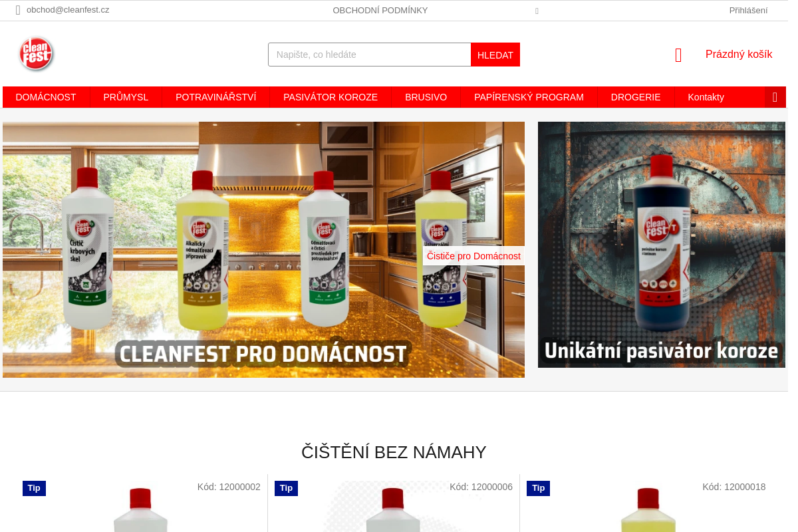
Task: Focus the search input field
Action: 370,55
